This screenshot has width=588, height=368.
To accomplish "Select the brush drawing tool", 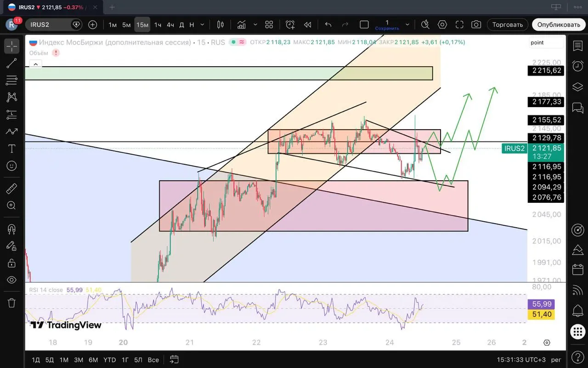I will [11, 132].
